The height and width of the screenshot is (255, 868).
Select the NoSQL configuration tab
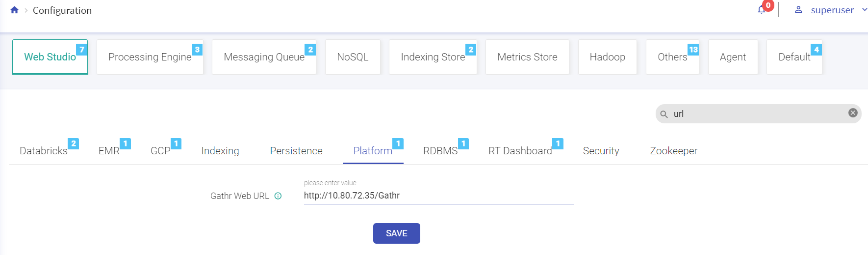pyautogui.click(x=353, y=57)
